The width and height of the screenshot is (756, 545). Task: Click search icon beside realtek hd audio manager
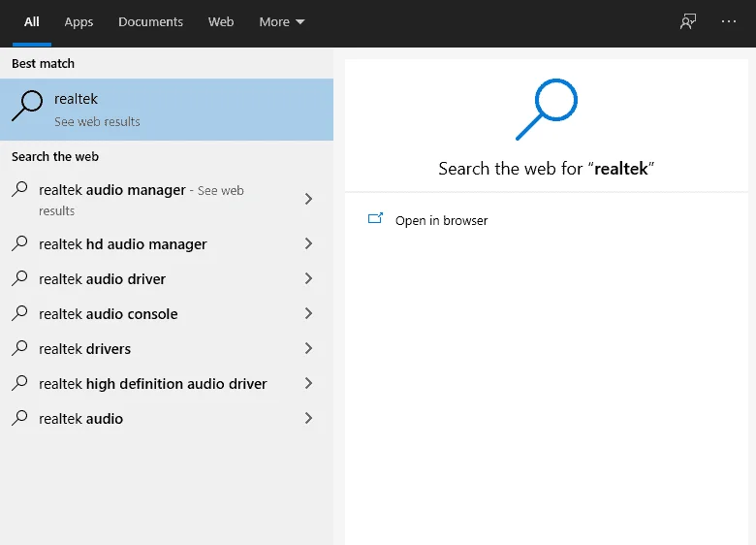(19, 243)
